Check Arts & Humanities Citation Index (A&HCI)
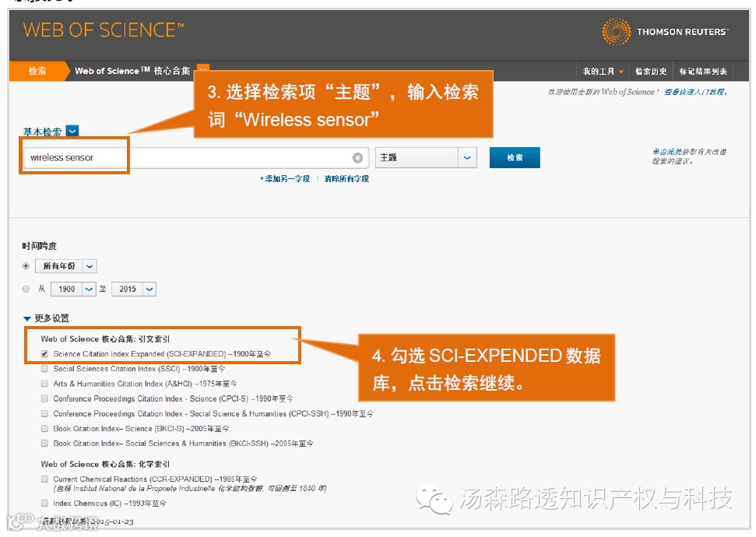 pyautogui.click(x=44, y=384)
